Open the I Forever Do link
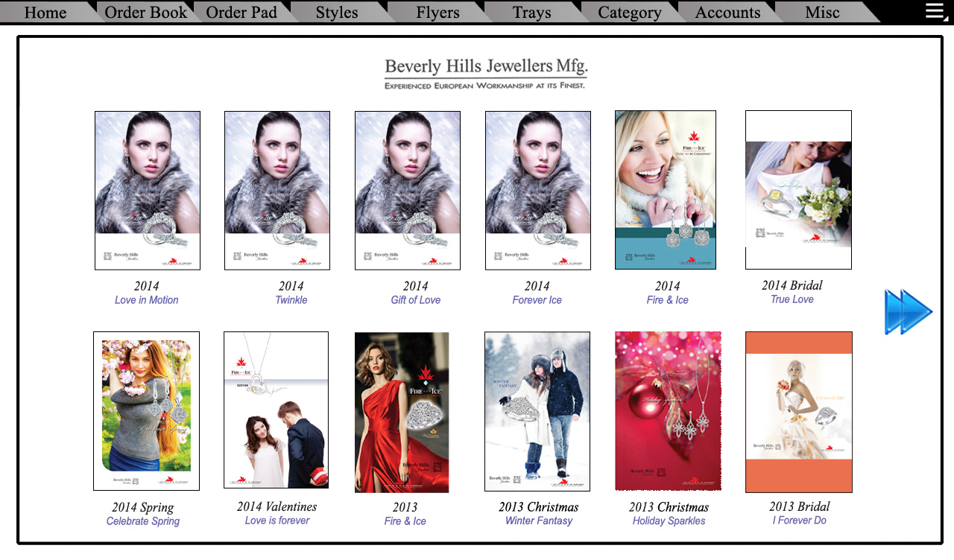This screenshot has width=954, height=560. pos(800,521)
